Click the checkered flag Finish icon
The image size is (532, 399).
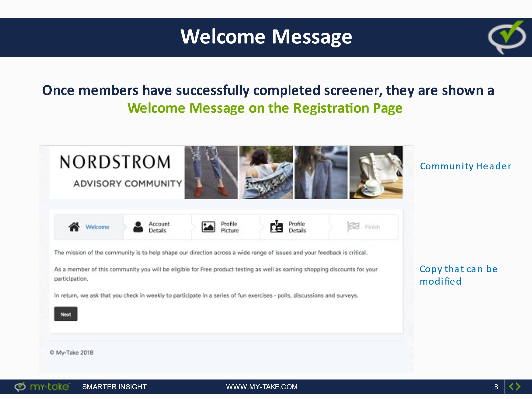click(x=353, y=227)
